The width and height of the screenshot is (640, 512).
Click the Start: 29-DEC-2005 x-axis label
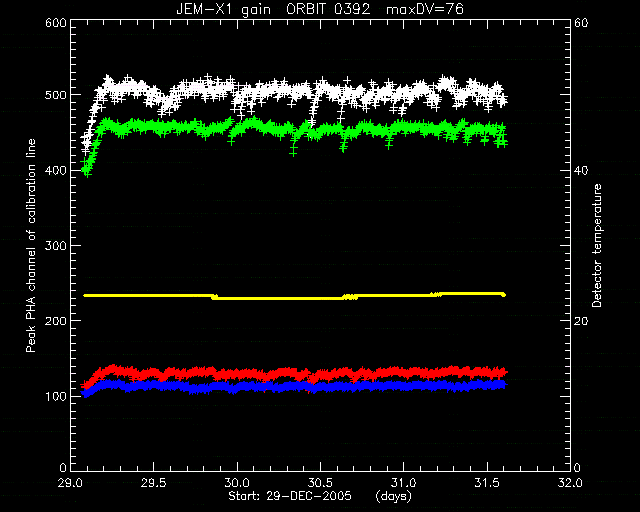(x=290, y=496)
